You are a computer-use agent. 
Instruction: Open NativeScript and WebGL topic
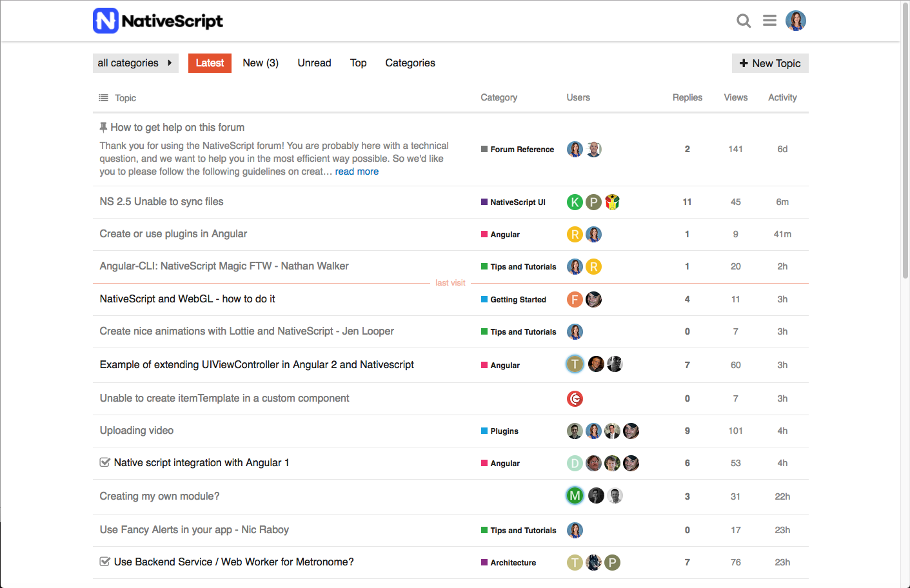(x=187, y=299)
